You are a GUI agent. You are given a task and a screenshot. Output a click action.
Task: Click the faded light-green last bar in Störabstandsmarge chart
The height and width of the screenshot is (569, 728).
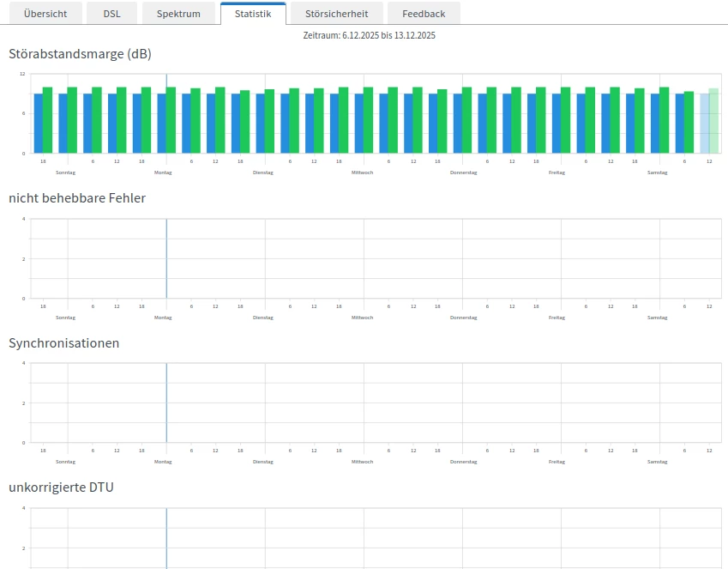click(x=713, y=120)
